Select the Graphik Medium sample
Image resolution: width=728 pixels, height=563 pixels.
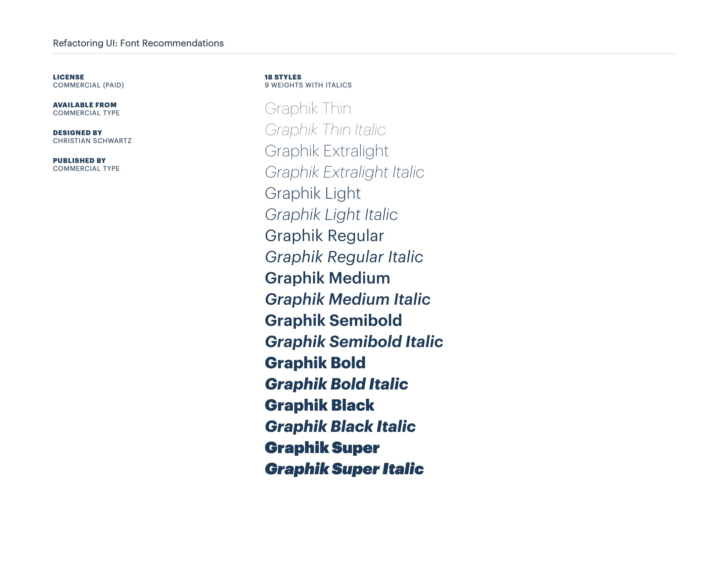(327, 279)
